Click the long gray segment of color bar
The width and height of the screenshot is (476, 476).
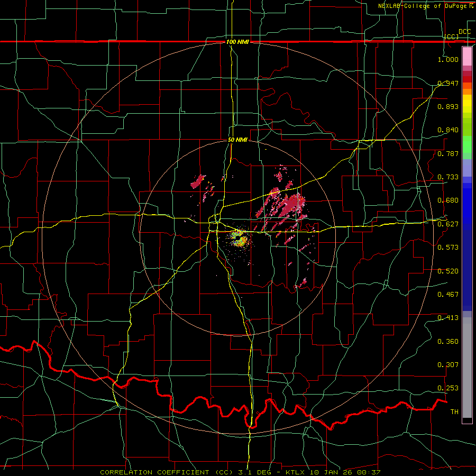click(467, 368)
